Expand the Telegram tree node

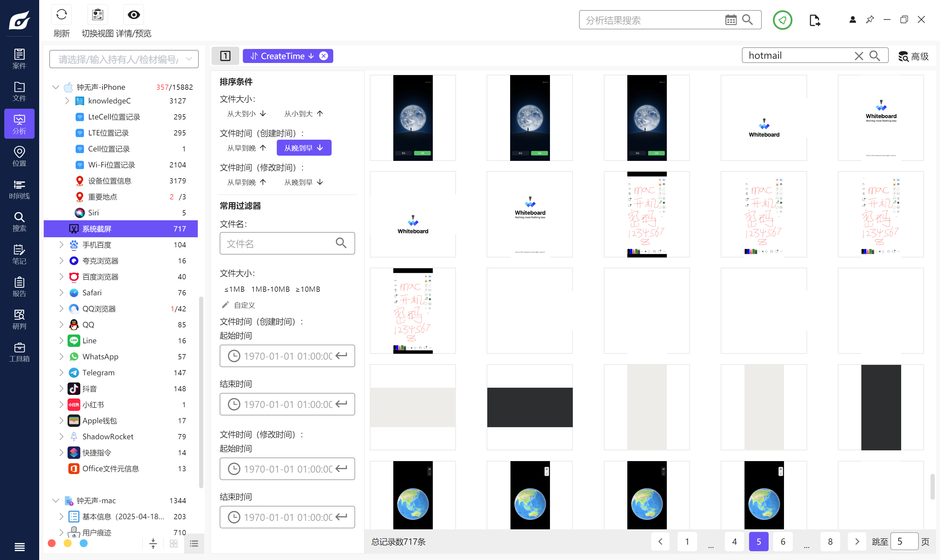pos(61,372)
